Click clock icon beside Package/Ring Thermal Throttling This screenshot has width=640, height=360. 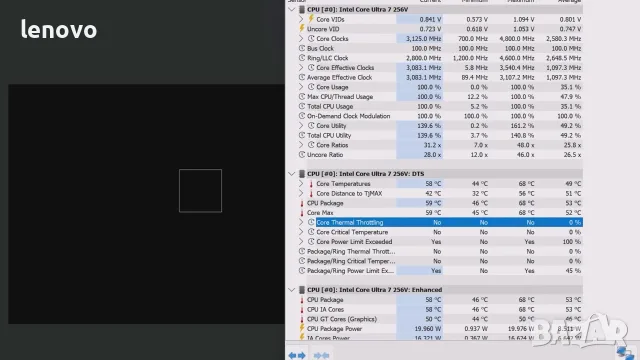[x=302, y=251]
